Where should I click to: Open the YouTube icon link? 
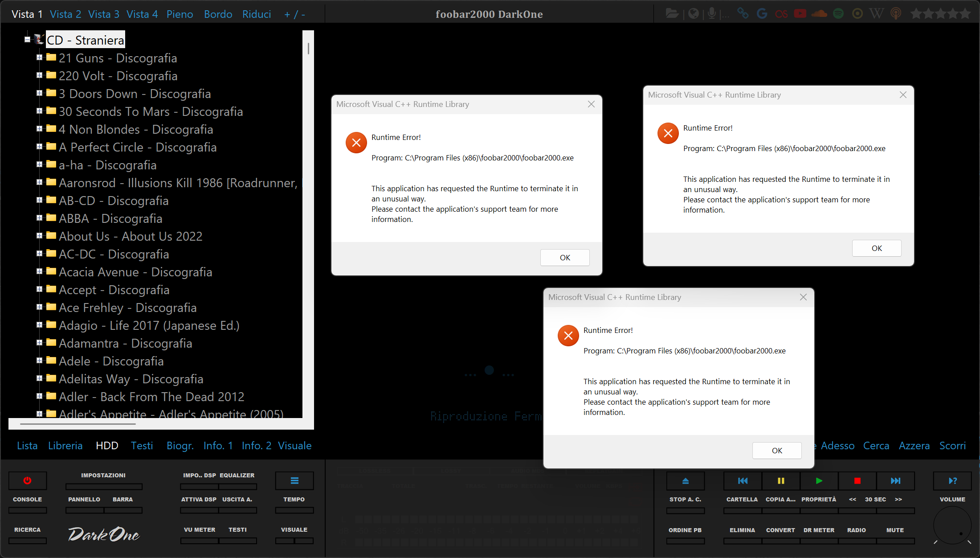[x=800, y=13]
